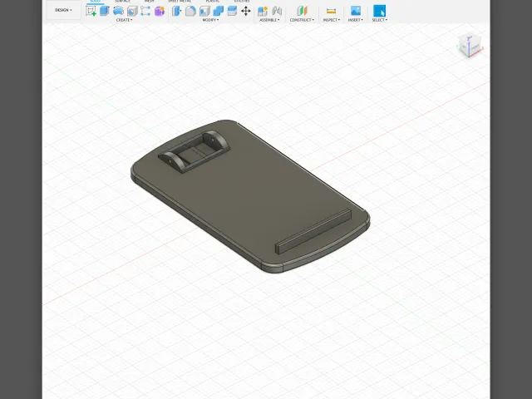Click the blue Select tool icon
The width and height of the screenshot is (532, 399).
(379, 11)
